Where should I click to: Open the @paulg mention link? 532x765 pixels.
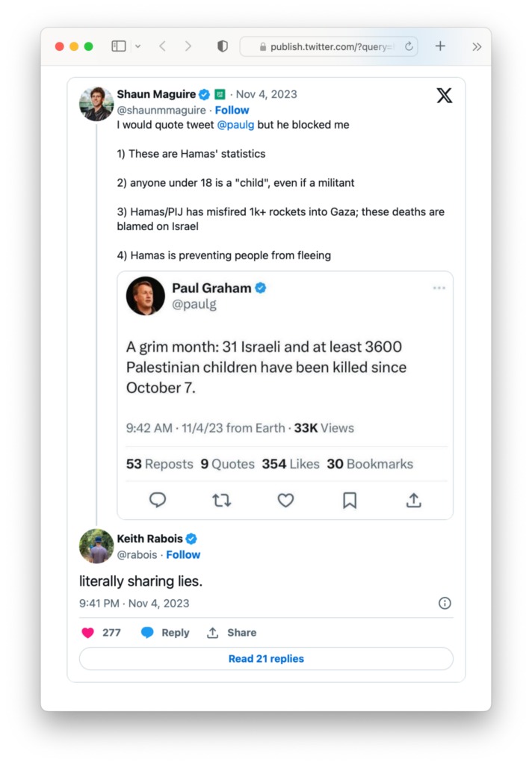coord(236,125)
